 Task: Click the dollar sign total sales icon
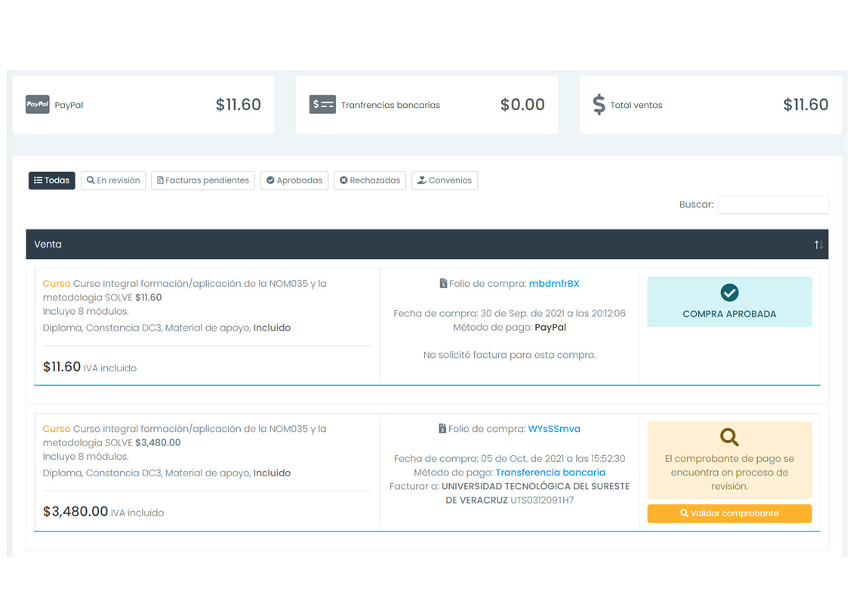tap(599, 105)
